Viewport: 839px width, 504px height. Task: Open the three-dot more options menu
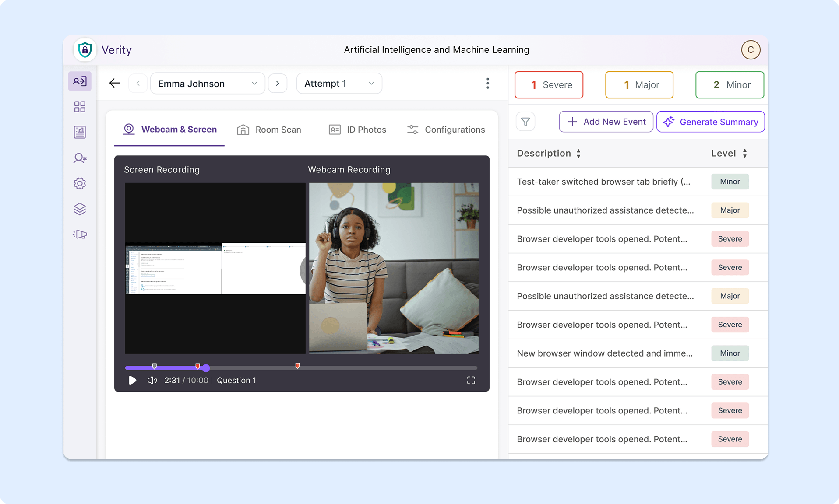click(488, 84)
